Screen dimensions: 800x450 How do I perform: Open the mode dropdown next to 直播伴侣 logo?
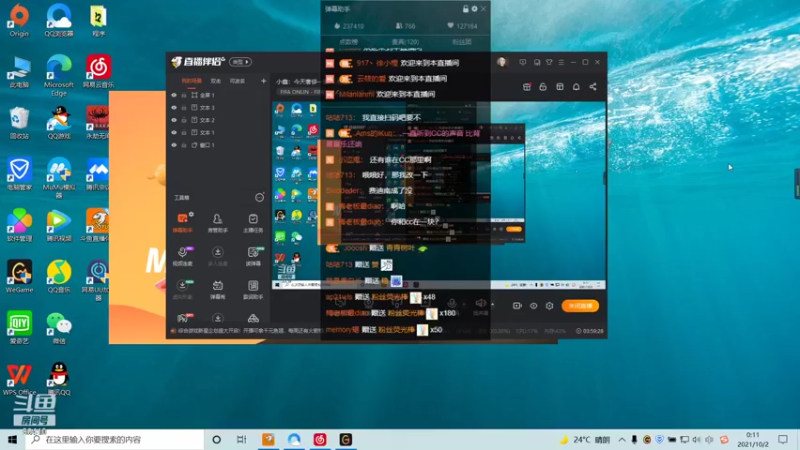click(240, 62)
